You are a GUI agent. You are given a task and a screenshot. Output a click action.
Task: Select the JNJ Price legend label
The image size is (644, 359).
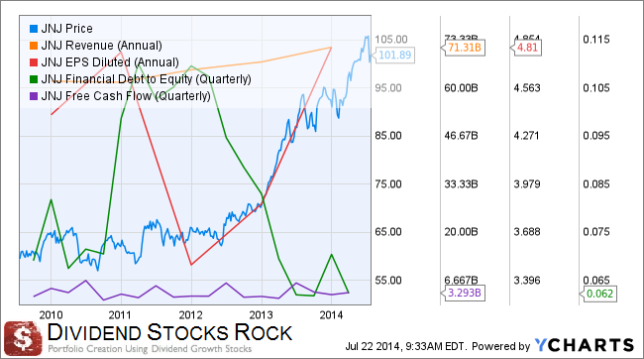67,29
